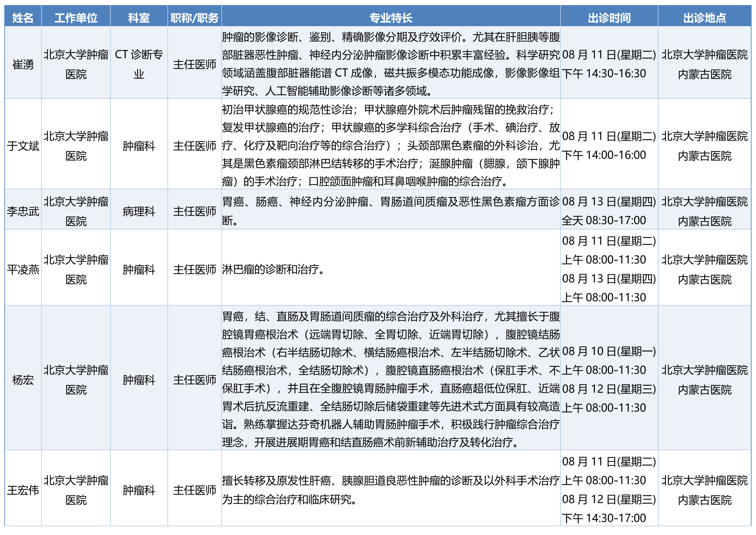Select the specialty text starting 初治甲状腺癌的规范性诊治
756x535 pixels.
[390, 145]
